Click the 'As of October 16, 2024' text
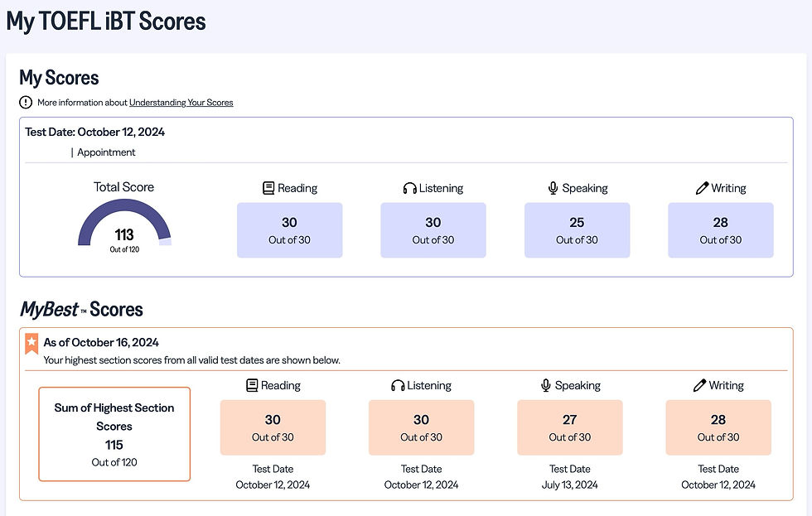The height and width of the screenshot is (516, 812). click(101, 343)
